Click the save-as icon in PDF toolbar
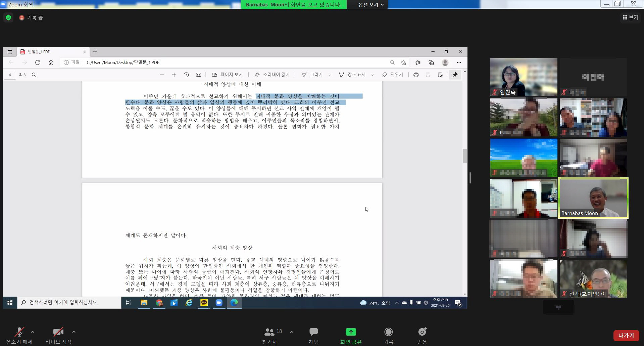The image size is (644, 346). [440, 75]
